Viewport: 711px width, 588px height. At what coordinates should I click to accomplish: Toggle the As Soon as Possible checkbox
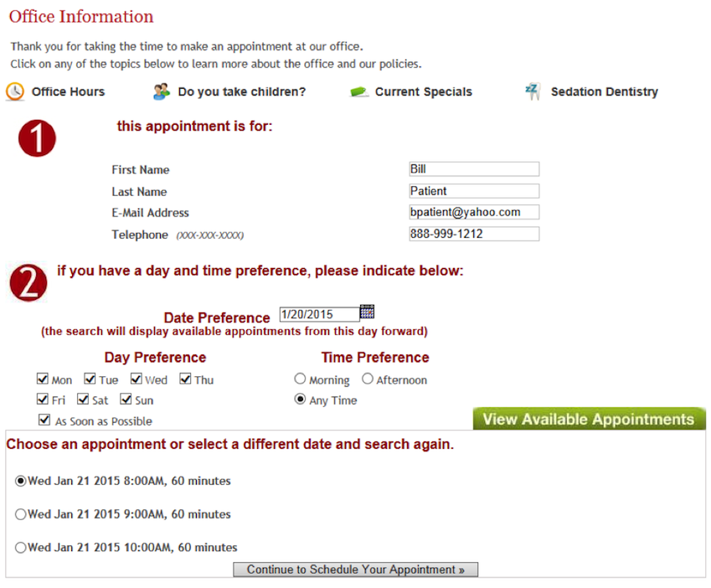coord(44,420)
